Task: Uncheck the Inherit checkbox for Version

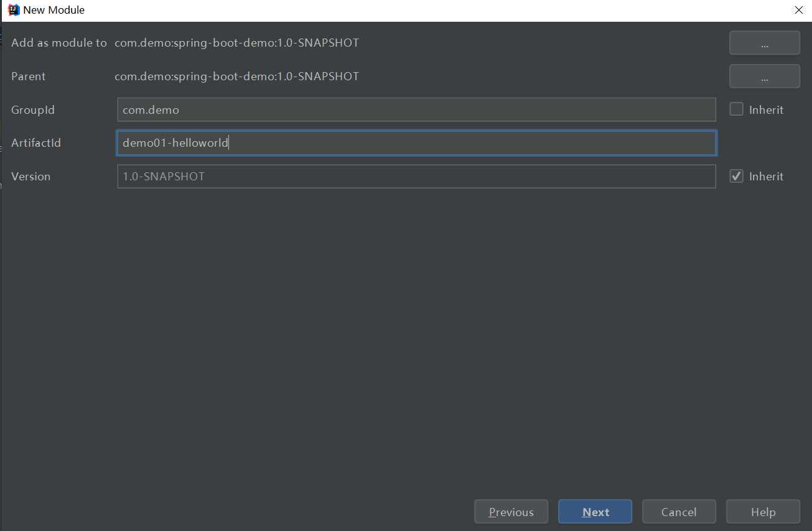Action: click(x=737, y=176)
